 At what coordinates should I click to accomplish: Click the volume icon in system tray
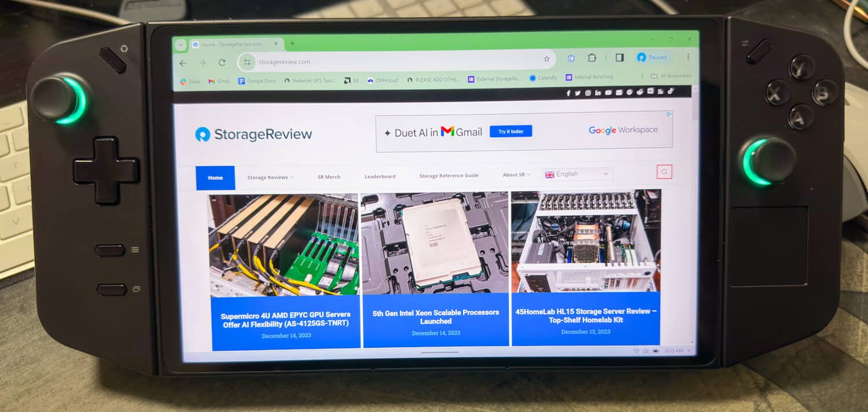tap(646, 351)
